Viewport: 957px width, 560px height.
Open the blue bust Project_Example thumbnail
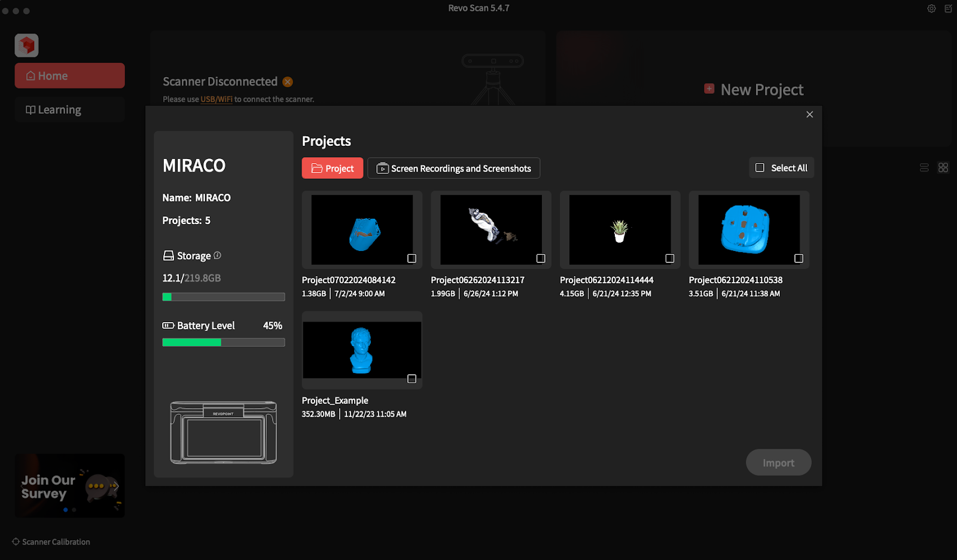click(x=362, y=350)
